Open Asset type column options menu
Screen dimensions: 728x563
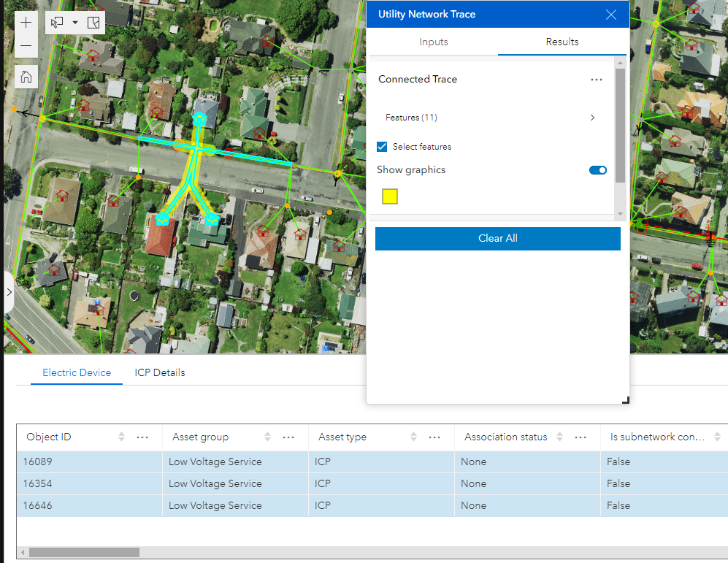click(434, 437)
